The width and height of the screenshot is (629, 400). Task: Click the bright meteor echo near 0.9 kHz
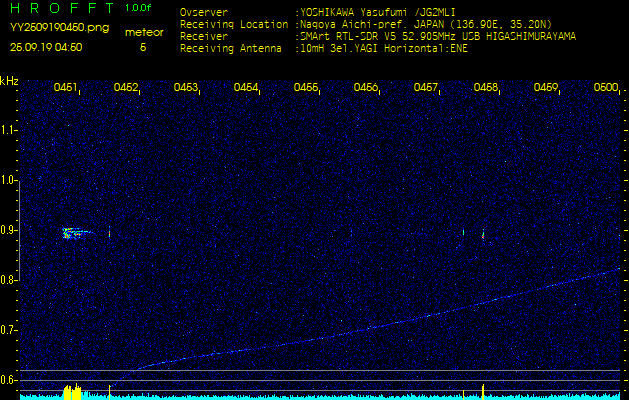click(73, 233)
